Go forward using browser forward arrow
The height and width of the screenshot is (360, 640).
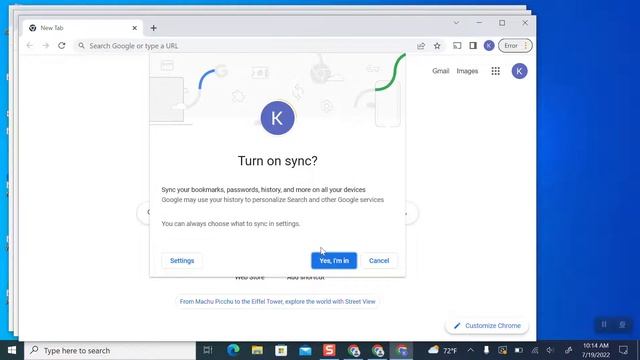[46, 46]
